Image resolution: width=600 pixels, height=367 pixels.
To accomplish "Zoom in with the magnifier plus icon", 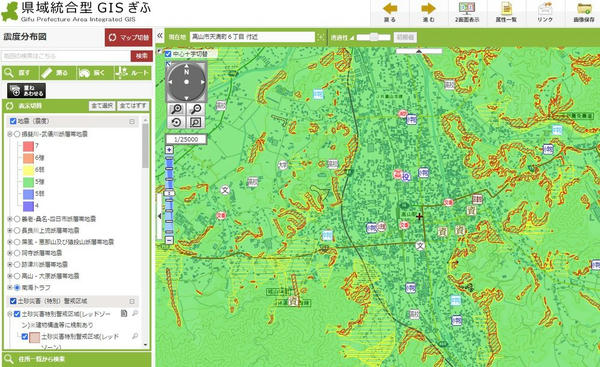I will [176, 109].
